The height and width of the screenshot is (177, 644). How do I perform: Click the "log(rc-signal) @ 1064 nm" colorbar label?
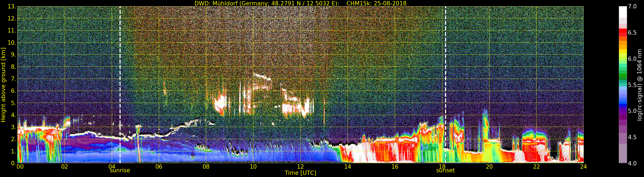640,85
